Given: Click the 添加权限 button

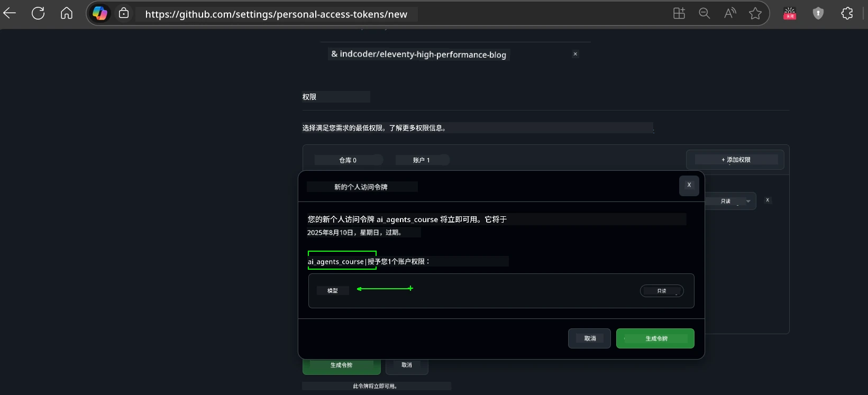Looking at the screenshot, I should (735, 160).
